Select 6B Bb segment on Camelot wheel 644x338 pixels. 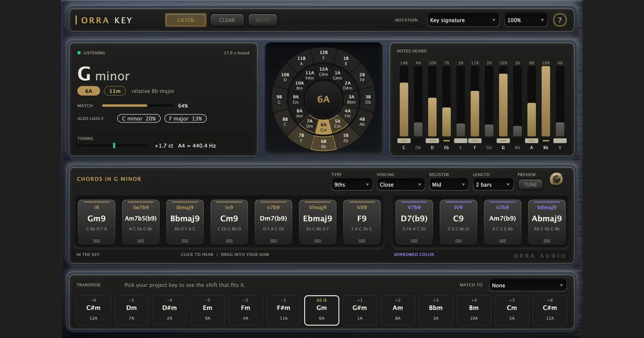[x=324, y=143]
